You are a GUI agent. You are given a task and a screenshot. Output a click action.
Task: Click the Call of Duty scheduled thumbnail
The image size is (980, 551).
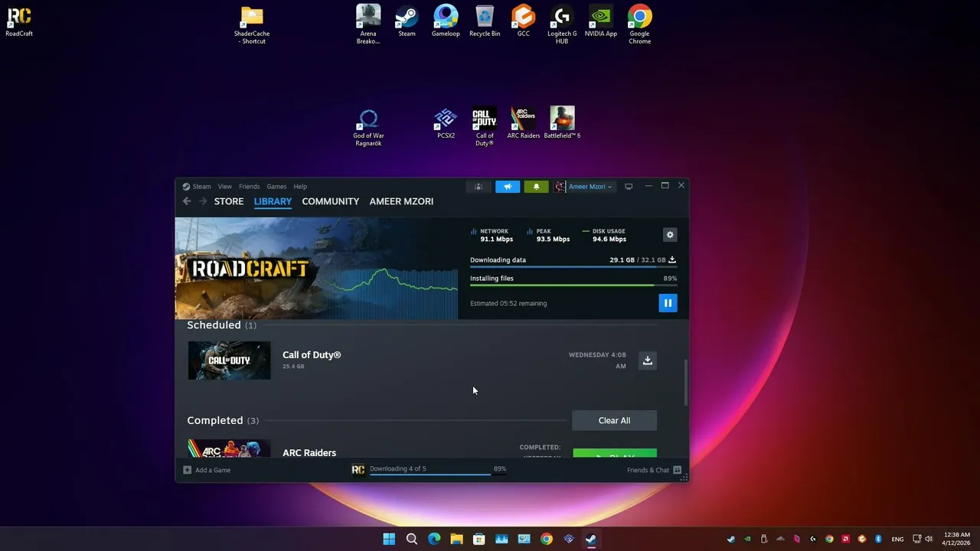click(229, 360)
